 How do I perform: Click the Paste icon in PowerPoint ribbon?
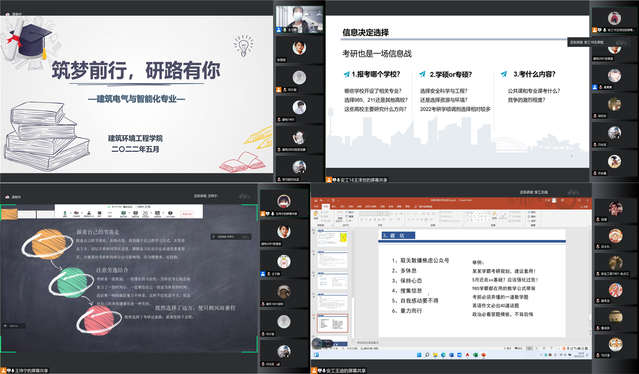coord(316,215)
